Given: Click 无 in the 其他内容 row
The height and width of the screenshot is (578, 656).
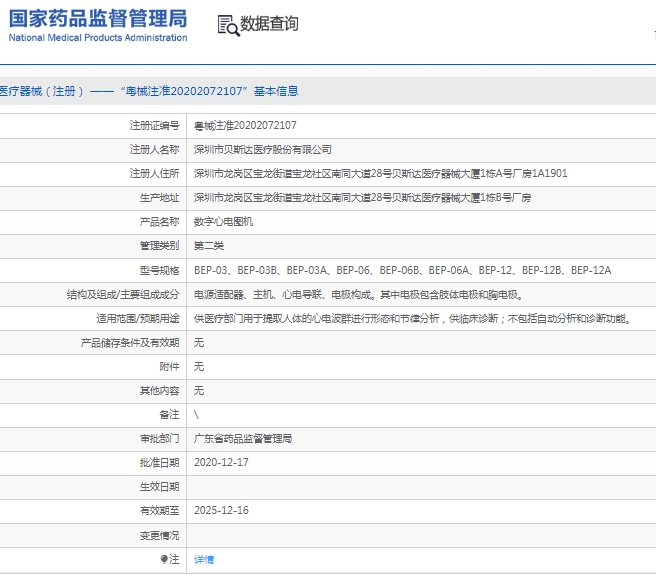Looking at the screenshot, I should tap(199, 390).
